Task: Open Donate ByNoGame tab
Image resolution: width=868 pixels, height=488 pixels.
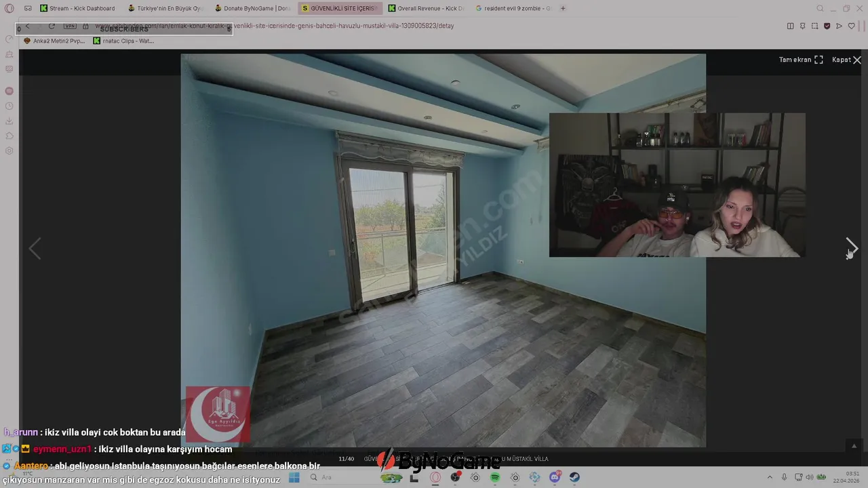Action: click(x=252, y=8)
